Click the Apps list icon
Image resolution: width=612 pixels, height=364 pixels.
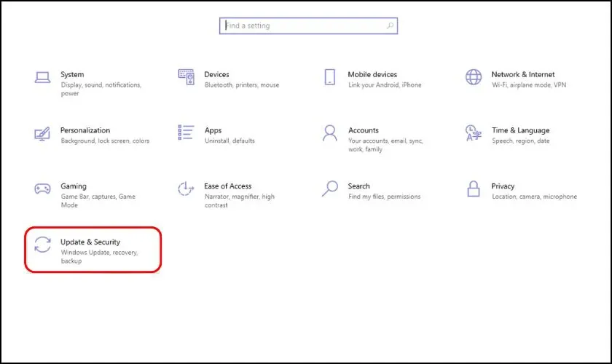tap(186, 132)
